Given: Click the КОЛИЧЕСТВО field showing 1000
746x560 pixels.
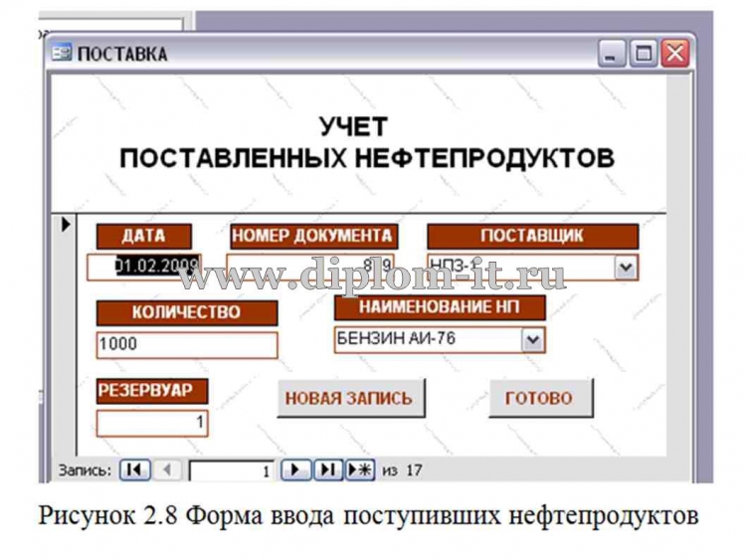Looking at the screenshot, I should [187, 345].
